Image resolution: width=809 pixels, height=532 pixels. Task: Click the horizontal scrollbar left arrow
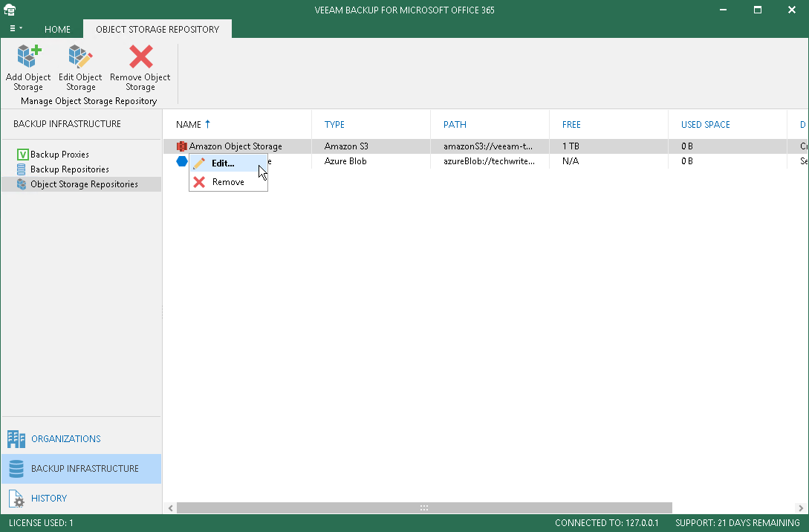click(x=170, y=508)
